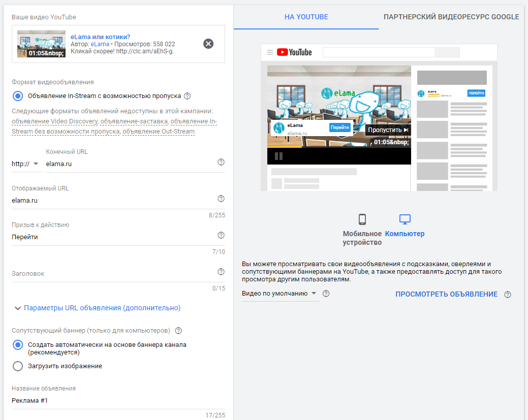Switch to Партнерский видеоресурс Google tab
This screenshot has width=528, height=420.
pos(451,17)
